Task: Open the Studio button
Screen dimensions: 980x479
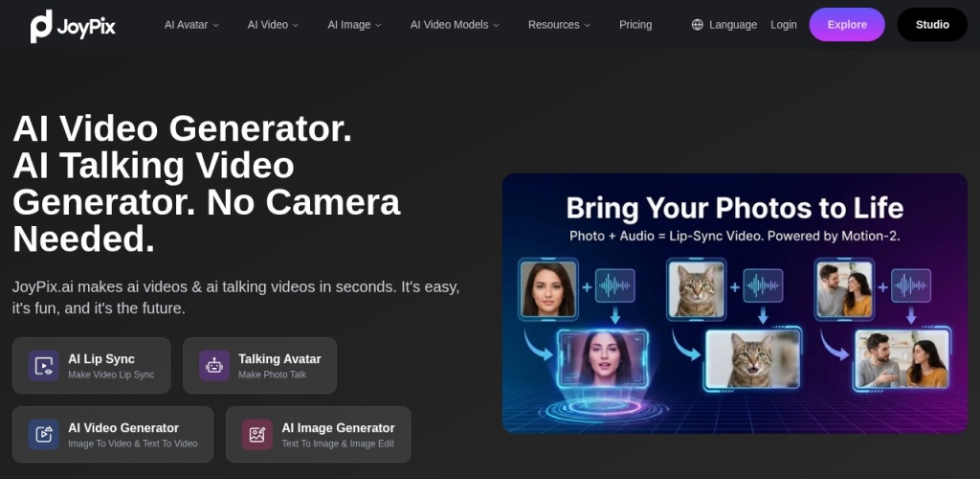Action: click(x=932, y=24)
